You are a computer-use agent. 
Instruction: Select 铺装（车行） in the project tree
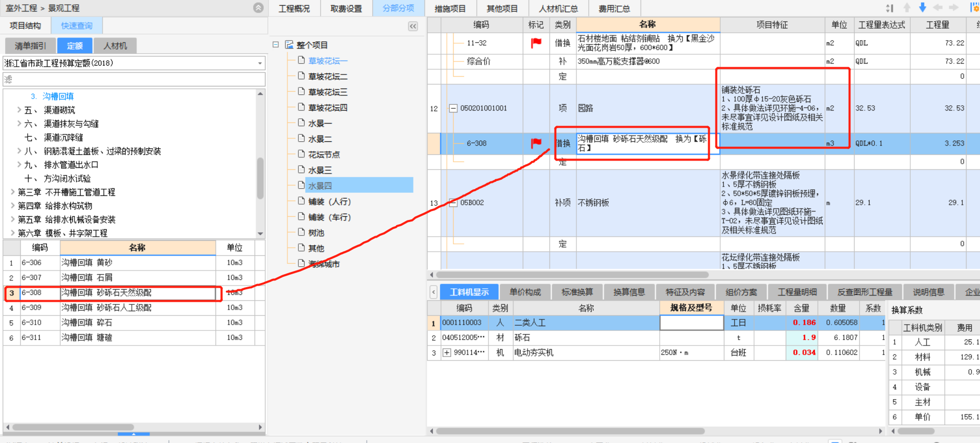coord(330,217)
